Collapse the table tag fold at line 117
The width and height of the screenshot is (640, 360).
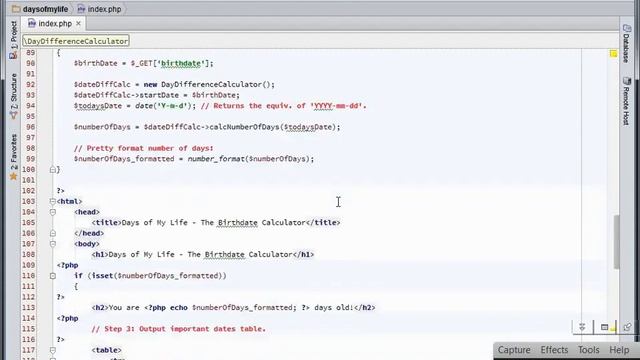coord(53,350)
